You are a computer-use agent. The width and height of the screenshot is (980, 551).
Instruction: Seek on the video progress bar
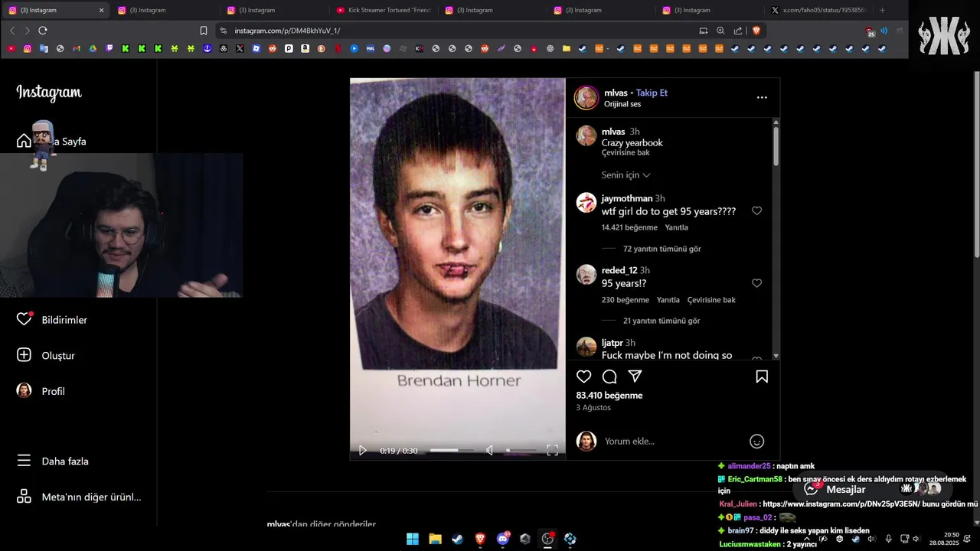pyautogui.click(x=453, y=451)
